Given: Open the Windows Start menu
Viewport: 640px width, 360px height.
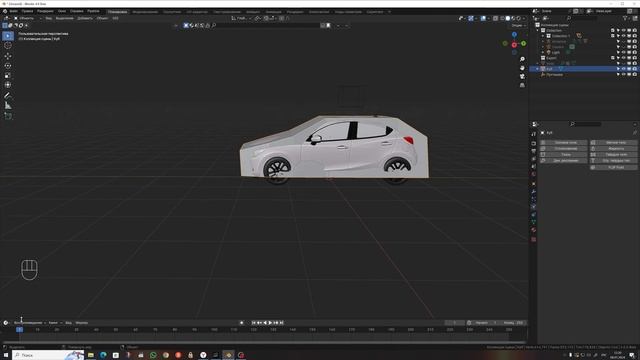Looking at the screenshot, I should click(x=6, y=355).
